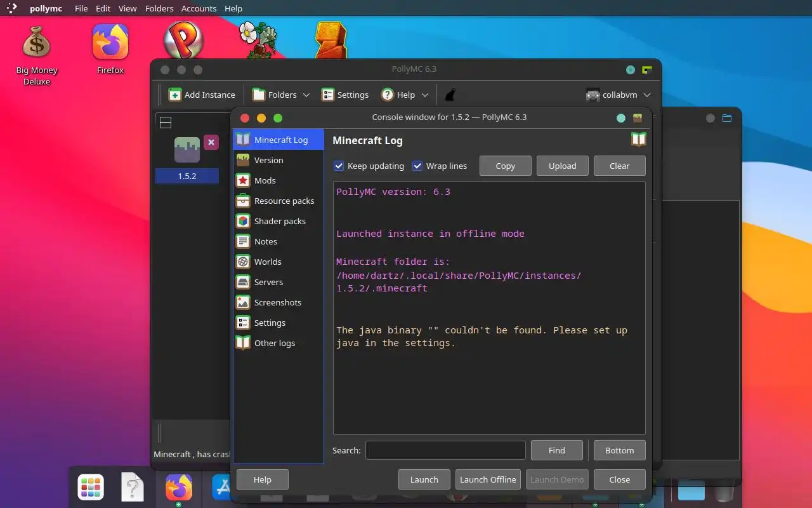Click the question mark document dock icon

coord(133,488)
